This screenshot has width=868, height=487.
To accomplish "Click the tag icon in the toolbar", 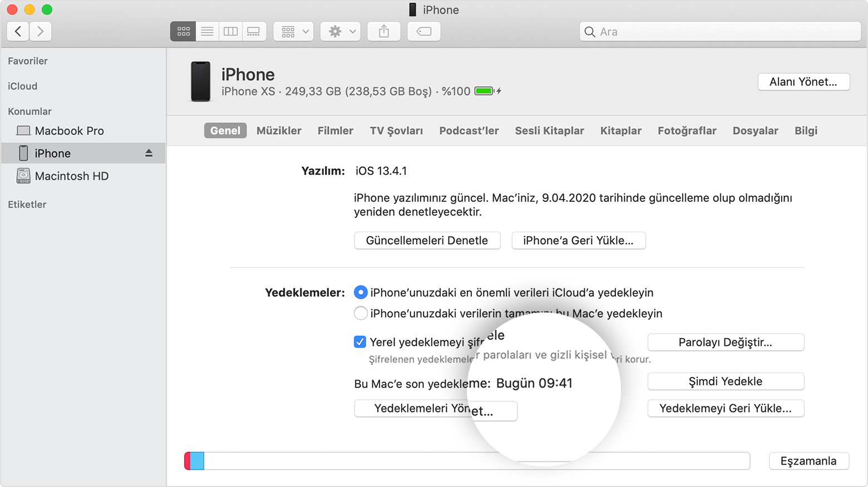I will tap(423, 32).
